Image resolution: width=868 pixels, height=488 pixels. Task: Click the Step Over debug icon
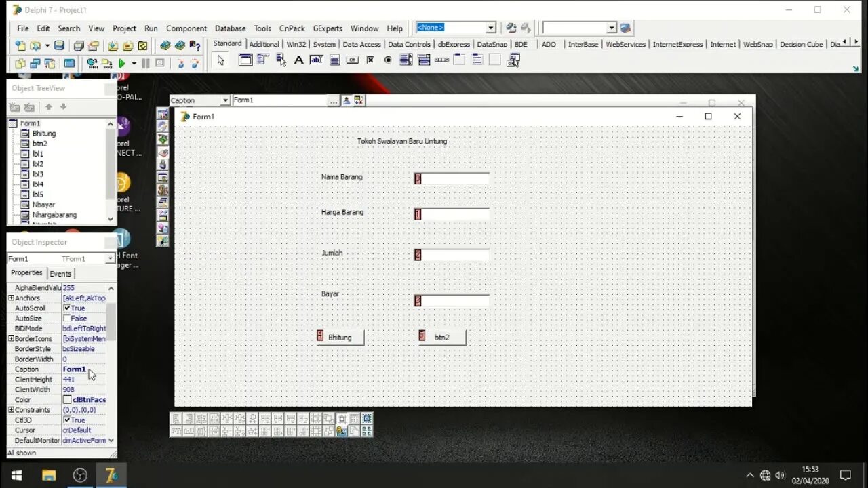[x=195, y=63]
